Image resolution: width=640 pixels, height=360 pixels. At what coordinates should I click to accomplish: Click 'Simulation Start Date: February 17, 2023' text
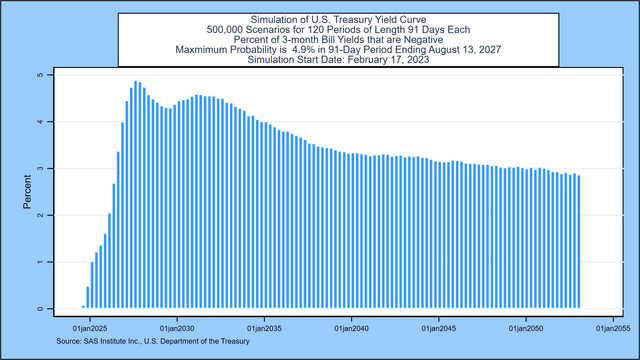pos(338,60)
